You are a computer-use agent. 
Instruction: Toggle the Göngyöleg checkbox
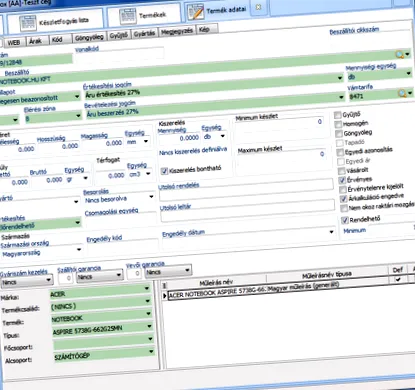point(339,134)
